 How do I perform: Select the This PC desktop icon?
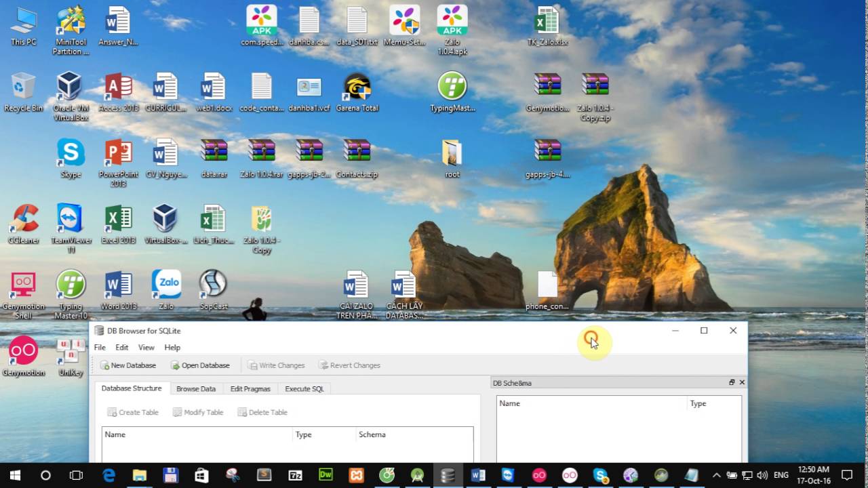point(24,26)
